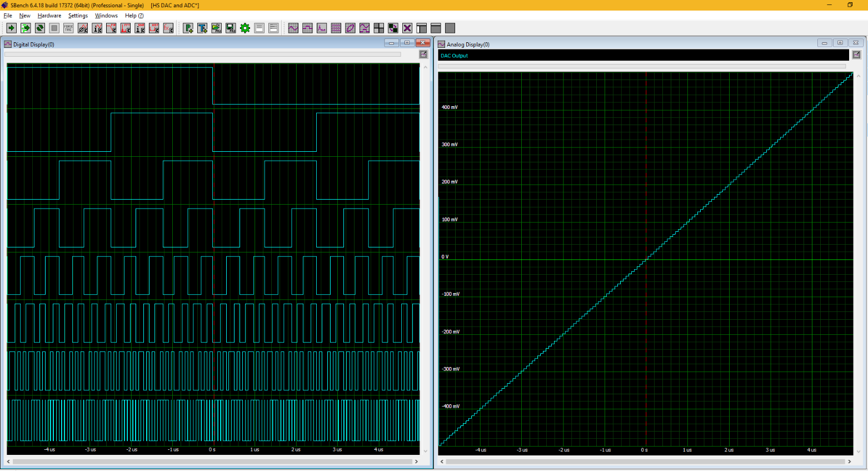Click the Digital Display corner settings button
Screen dimensions: 868x471
tap(423, 54)
